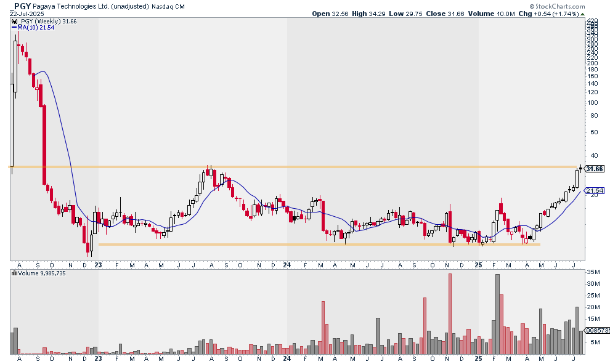Click the Volume 9,985,735 legend text
This screenshot has width=610, height=364.
[42, 273]
